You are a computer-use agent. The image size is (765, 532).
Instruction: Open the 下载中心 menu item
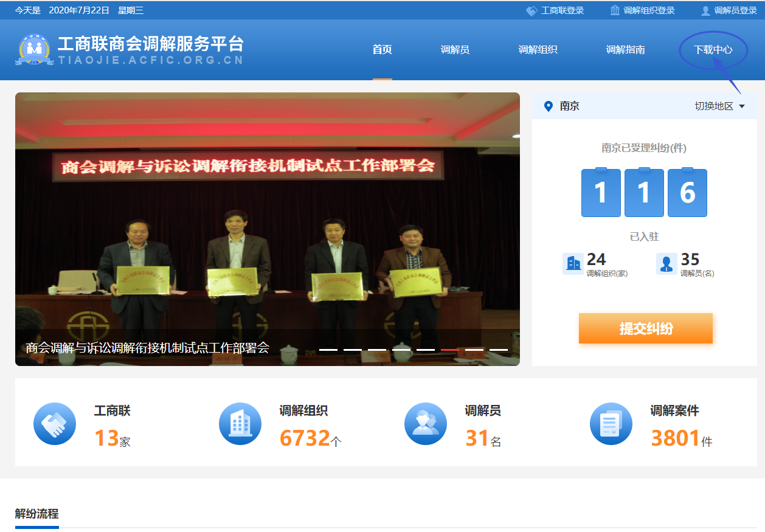coord(713,50)
